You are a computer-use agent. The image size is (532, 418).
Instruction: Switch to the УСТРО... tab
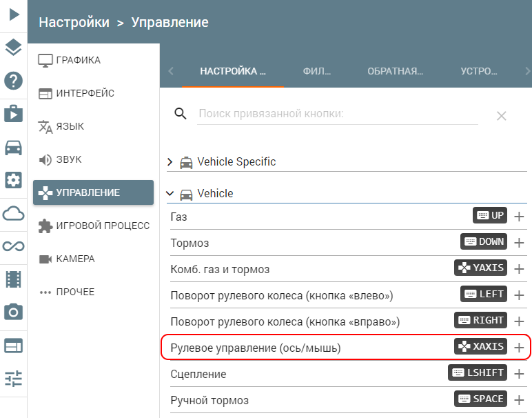[479, 71]
